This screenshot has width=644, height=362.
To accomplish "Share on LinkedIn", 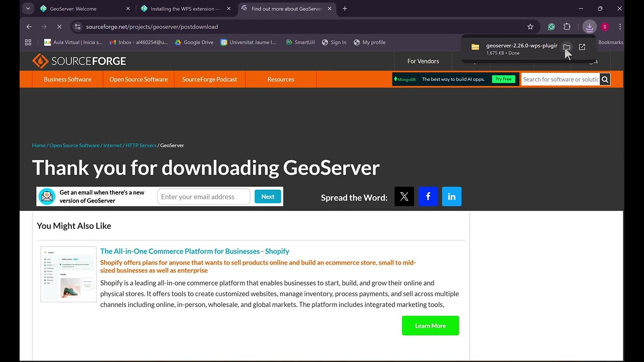I will pos(452,197).
